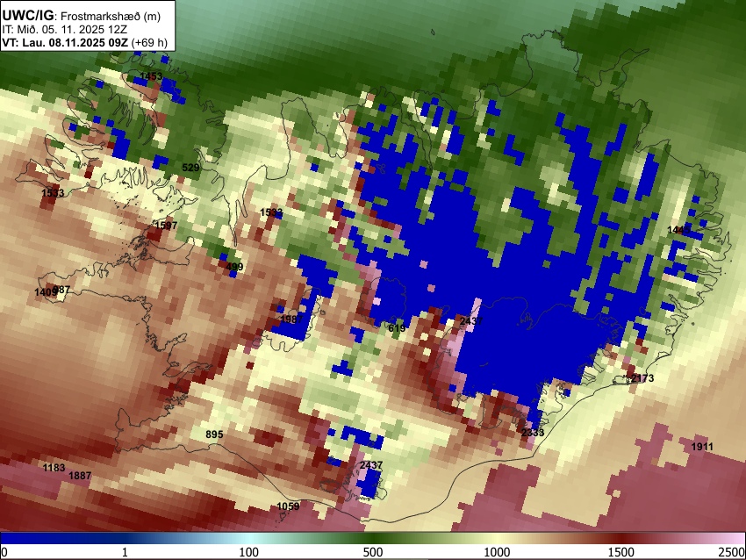
Task: Click the 529 height label
Action: click(x=190, y=168)
